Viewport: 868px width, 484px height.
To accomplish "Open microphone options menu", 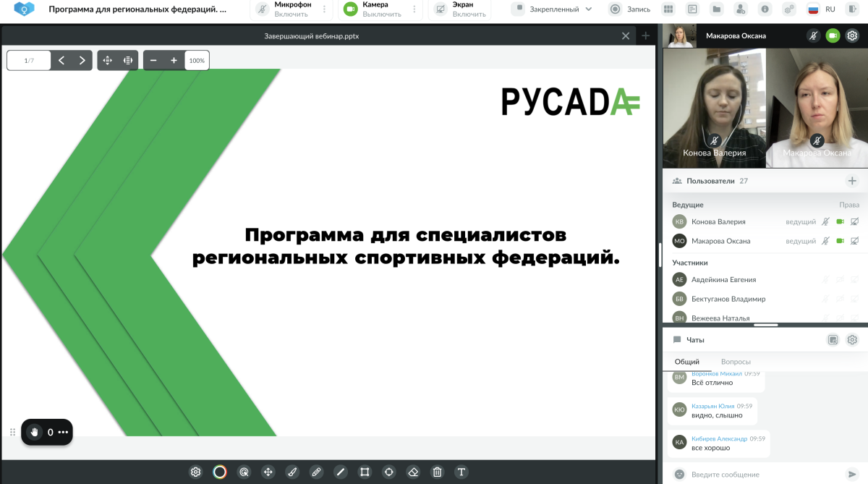I will coord(324,9).
